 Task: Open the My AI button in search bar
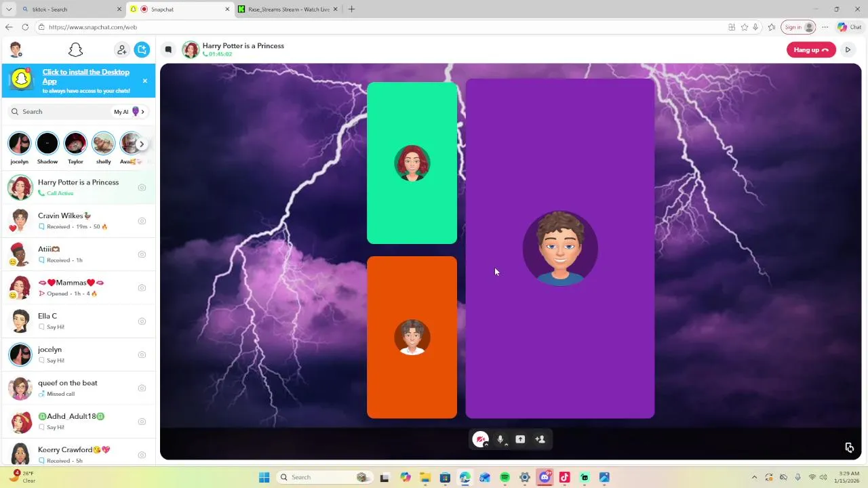pyautogui.click(x=130, y=112)
